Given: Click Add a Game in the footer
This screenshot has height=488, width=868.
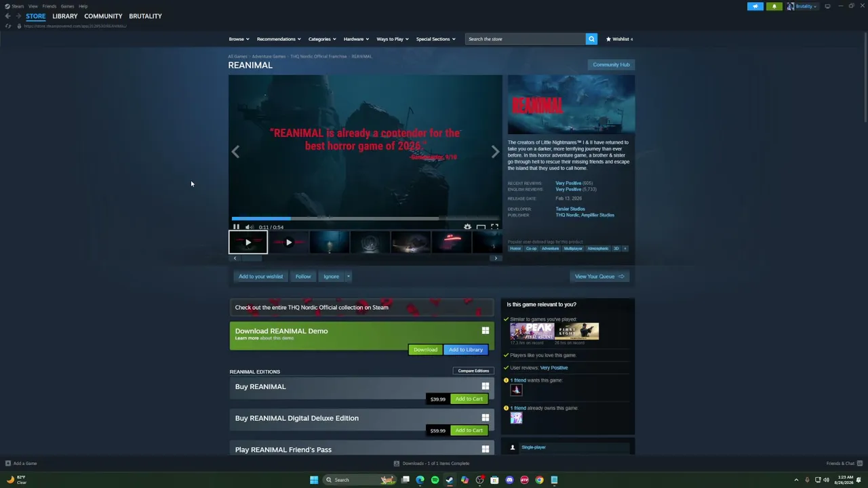Looking at the screenshot, I should pyautogui.click(x=21, y=464).
